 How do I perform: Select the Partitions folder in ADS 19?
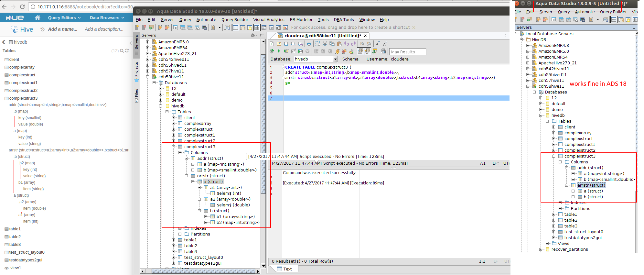[200, 234]
